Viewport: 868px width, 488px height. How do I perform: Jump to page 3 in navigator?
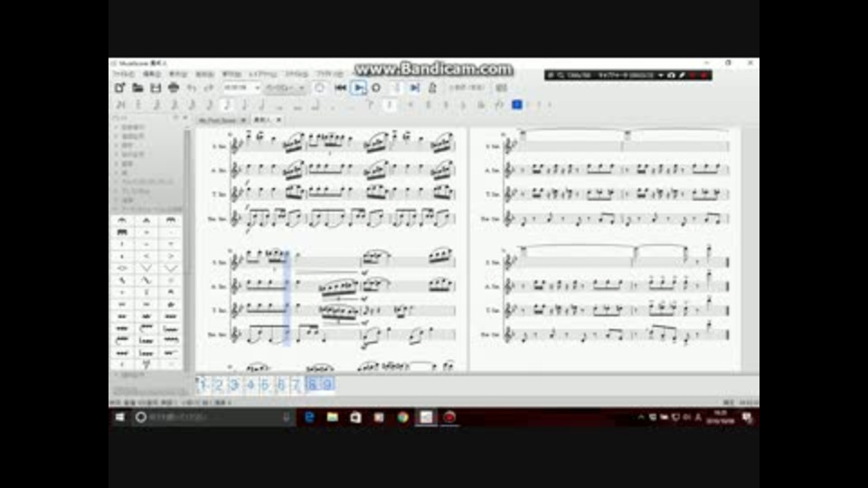point(234,385)
